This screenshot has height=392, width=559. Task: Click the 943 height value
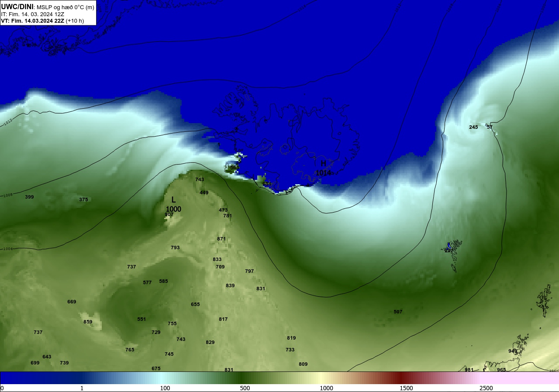click(513, 351)
